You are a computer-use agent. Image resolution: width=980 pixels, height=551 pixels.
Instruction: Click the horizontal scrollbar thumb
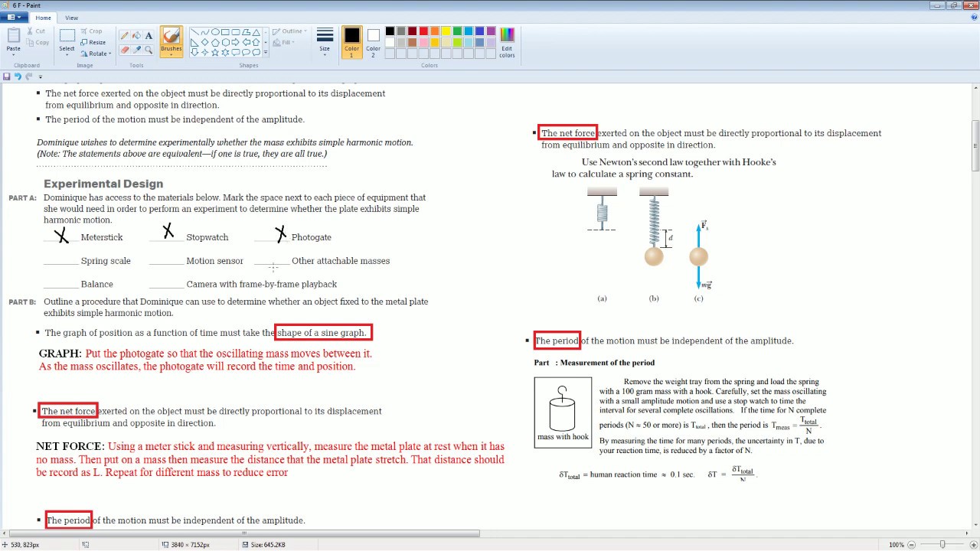pos(244,533)
